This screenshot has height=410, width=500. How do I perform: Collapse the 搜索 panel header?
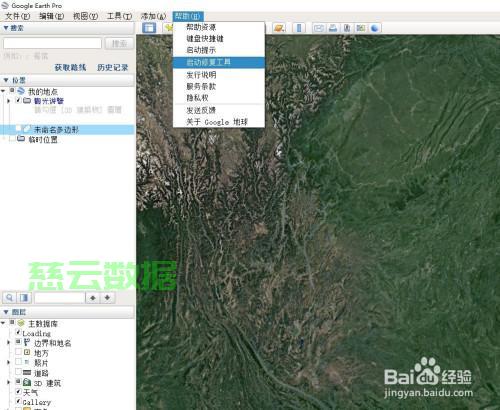pyautogui.click(x=67, y=28)
